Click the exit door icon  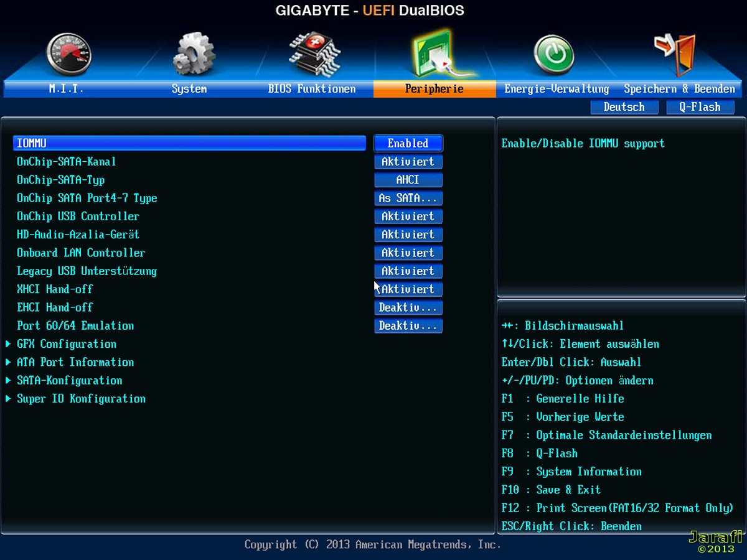(675, 55)
